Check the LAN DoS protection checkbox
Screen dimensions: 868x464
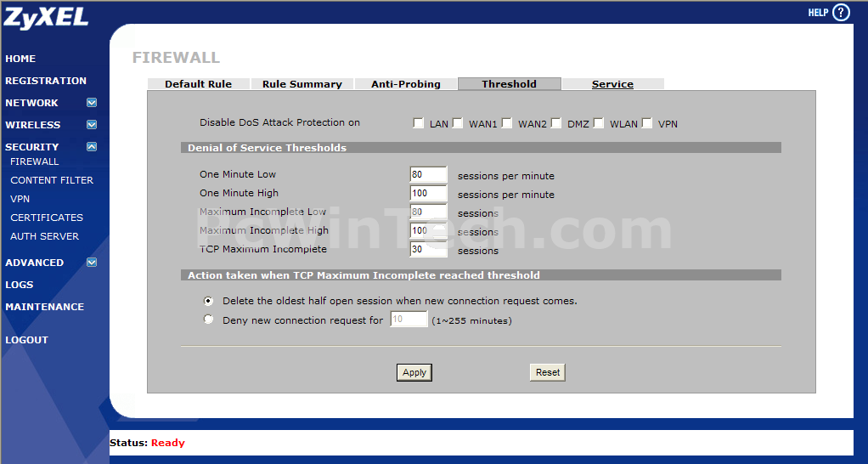[x=419, y=123]
